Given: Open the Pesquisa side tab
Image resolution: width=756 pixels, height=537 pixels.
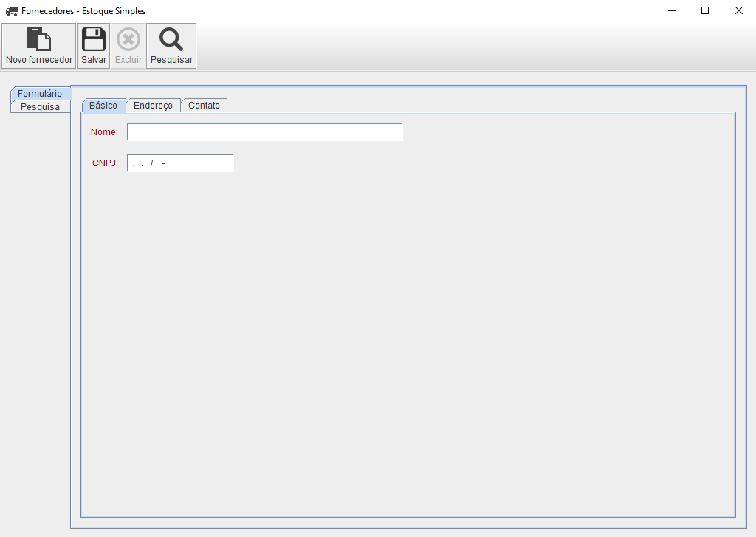Looking at the screenshot, I should click(x=40, y=106).
